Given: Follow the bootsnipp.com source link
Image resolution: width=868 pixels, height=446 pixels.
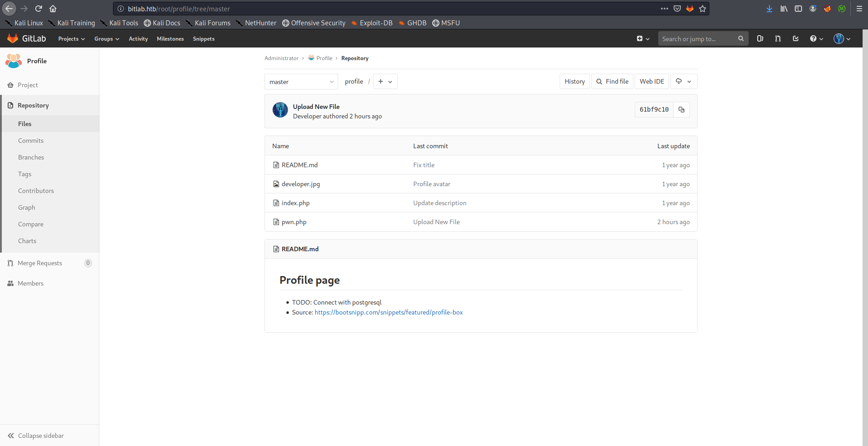Looking at the screenshot, I should pyautogui.click(x=388, y=312).
